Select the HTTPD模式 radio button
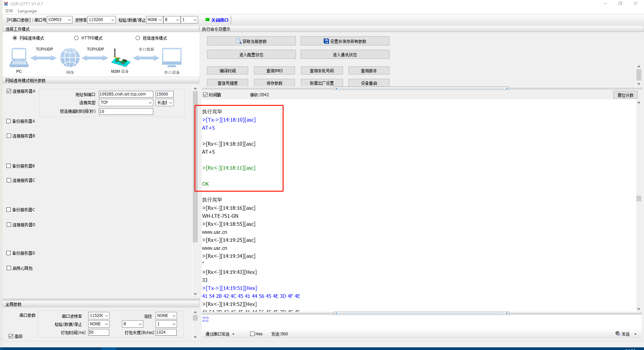644x350 pixels. point(76,38)
